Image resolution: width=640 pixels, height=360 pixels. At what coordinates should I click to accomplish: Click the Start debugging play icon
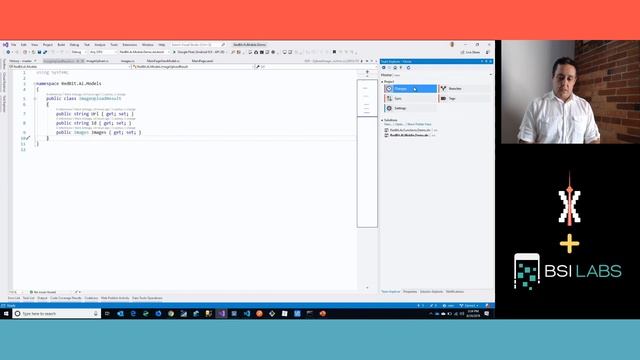(174, 52)
